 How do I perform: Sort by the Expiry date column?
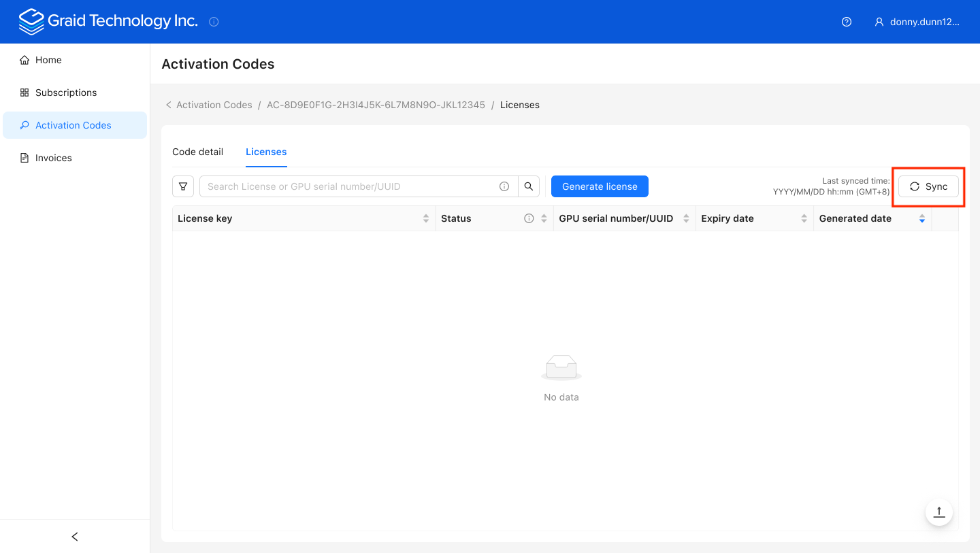point(804,218)
